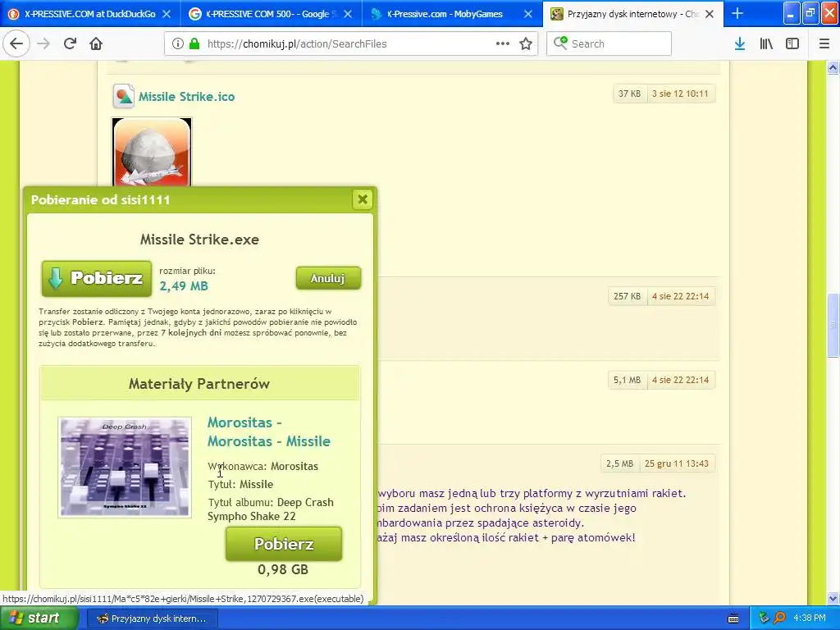840x630 pixels.
Task: Click the date 25 gru 11 13:43
Action: pos(677,463)
